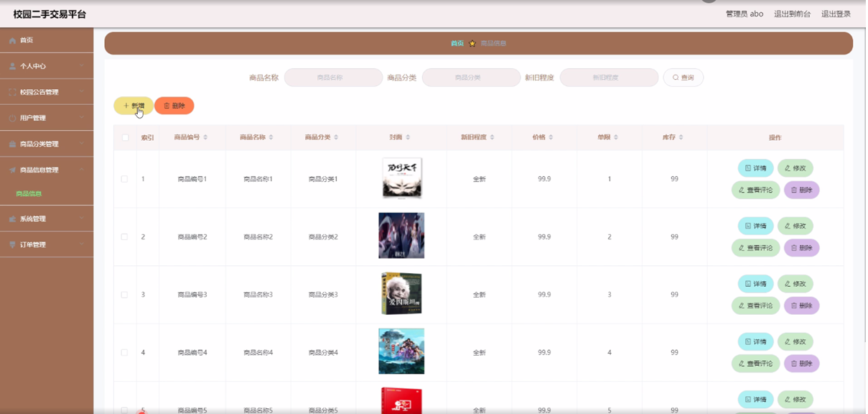Click the icon next to 系统管理
Screen dimensions: 868x414
(12, 219)
